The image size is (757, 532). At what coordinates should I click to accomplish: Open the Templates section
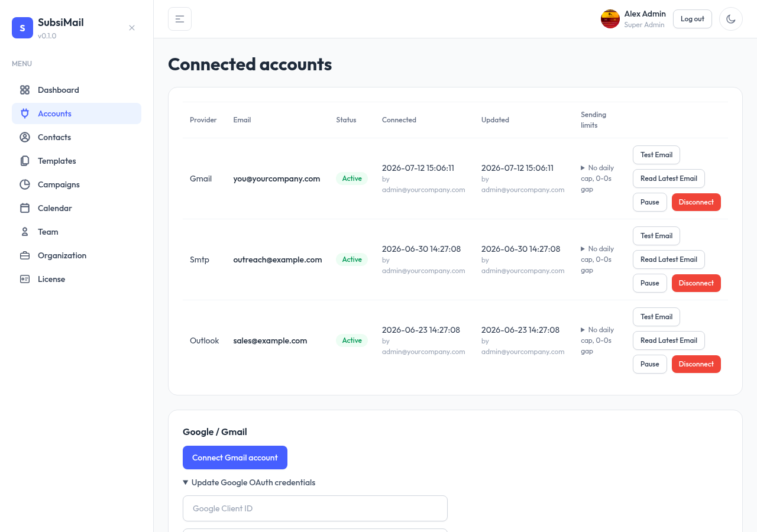[76, 161]
